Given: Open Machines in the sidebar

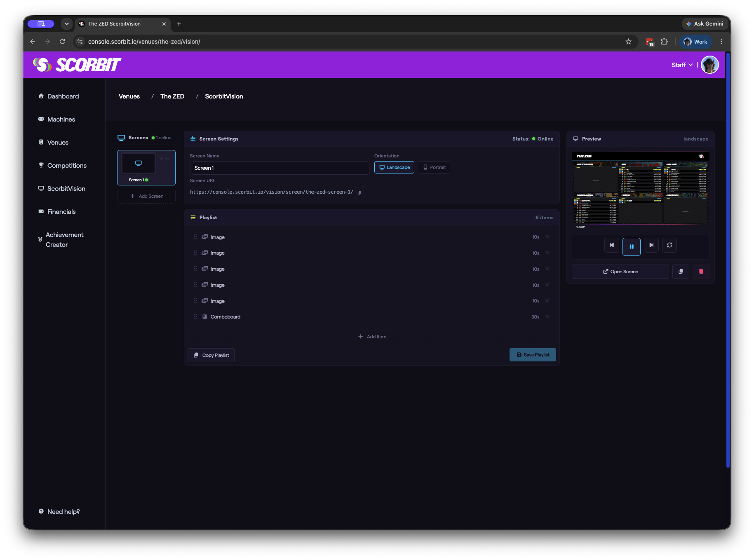Looking at the screenshot, I should click(x=57, y=119).
